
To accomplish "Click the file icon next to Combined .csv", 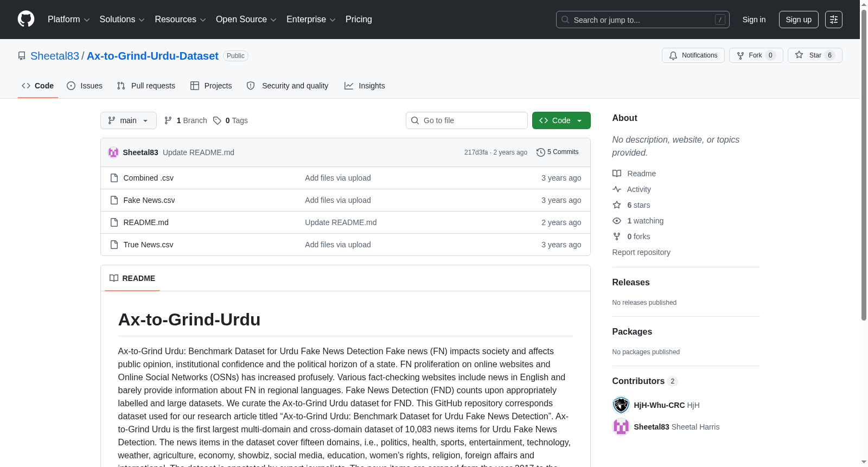I will (x=114, y=178).
